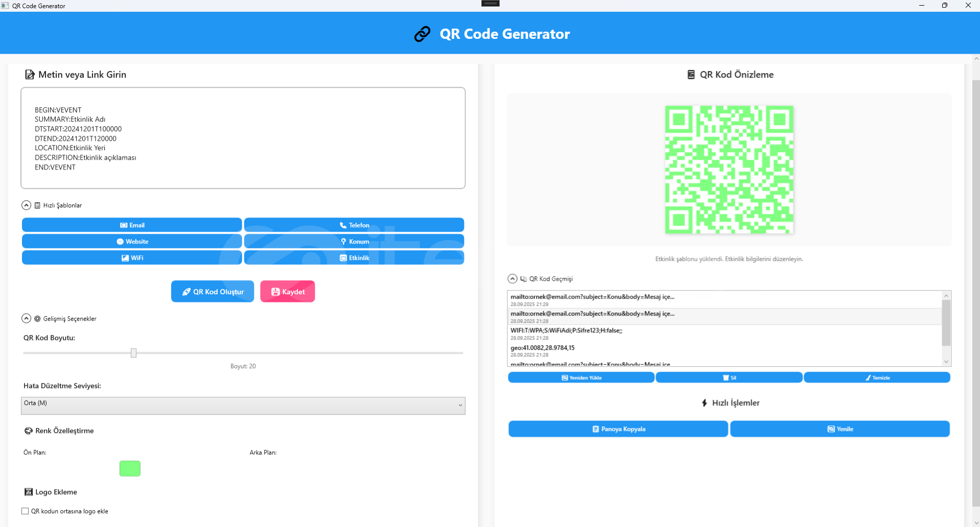Refresh the preview with Yenile
Viewport: 980px width, 527px height.
tap(840, 429)
